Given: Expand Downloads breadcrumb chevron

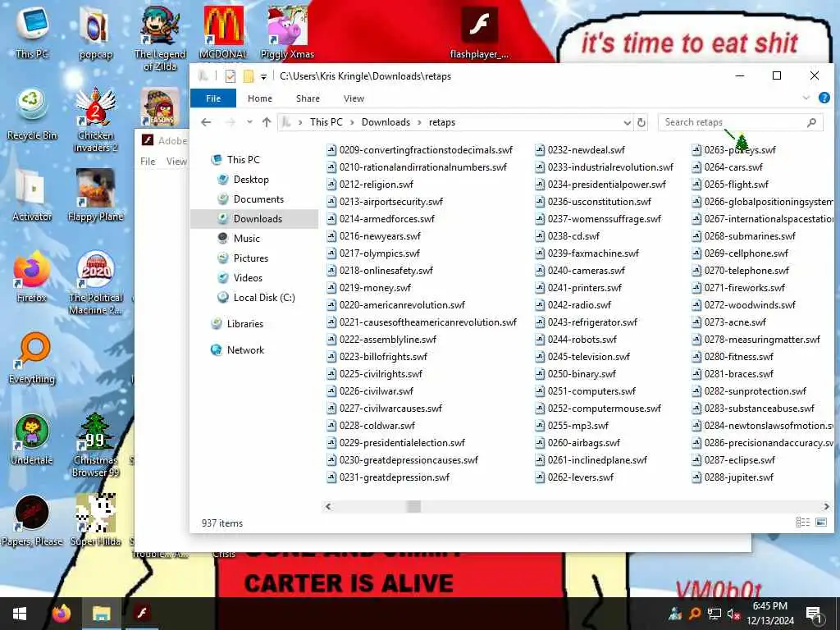Looking at the screenshot, I should pos(419,123).
